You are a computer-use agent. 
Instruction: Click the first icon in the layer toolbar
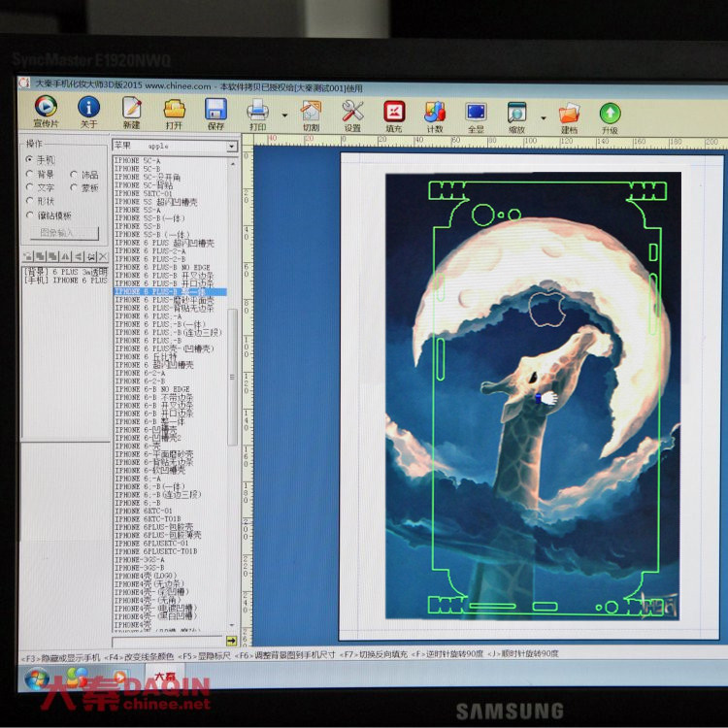point(28,256)
